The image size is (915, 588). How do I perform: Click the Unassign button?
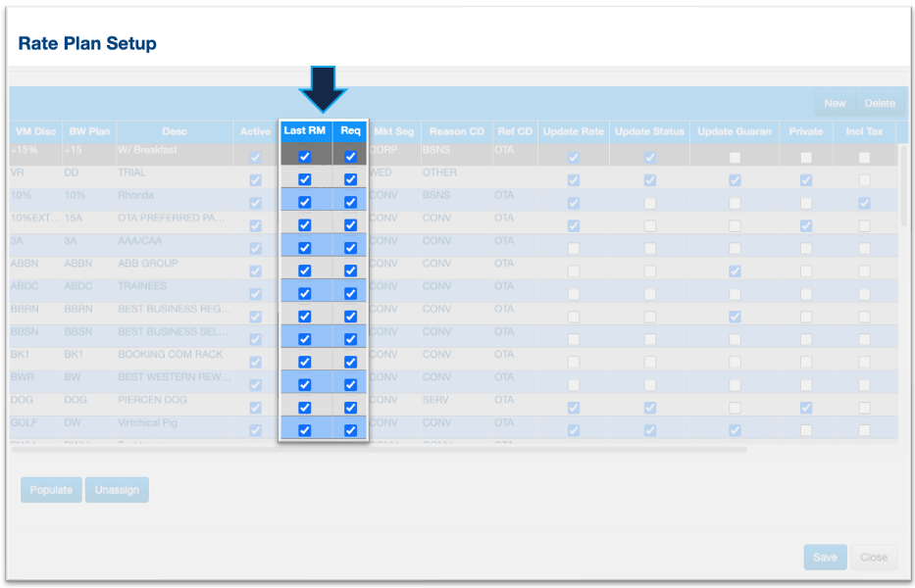click(x=117, y=489)
